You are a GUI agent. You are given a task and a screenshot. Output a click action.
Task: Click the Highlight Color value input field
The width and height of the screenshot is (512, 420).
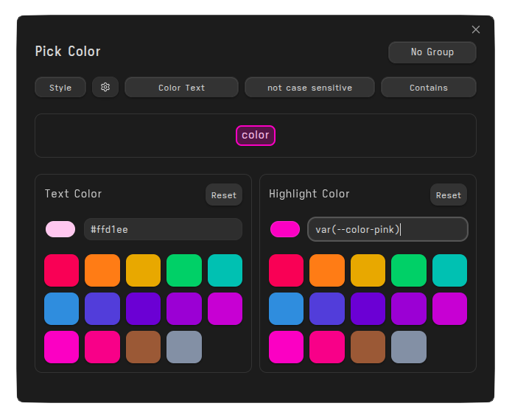coord(388,229)
